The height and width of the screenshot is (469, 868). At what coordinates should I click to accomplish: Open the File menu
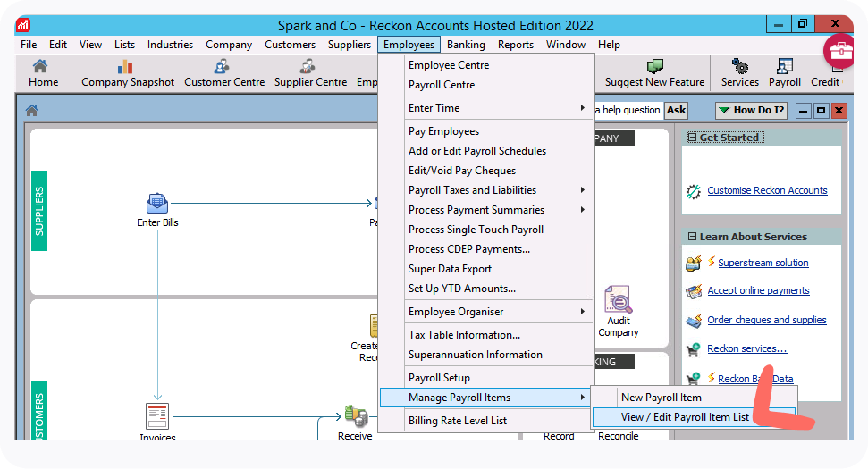pyautogui.click(x=29, y=45)
